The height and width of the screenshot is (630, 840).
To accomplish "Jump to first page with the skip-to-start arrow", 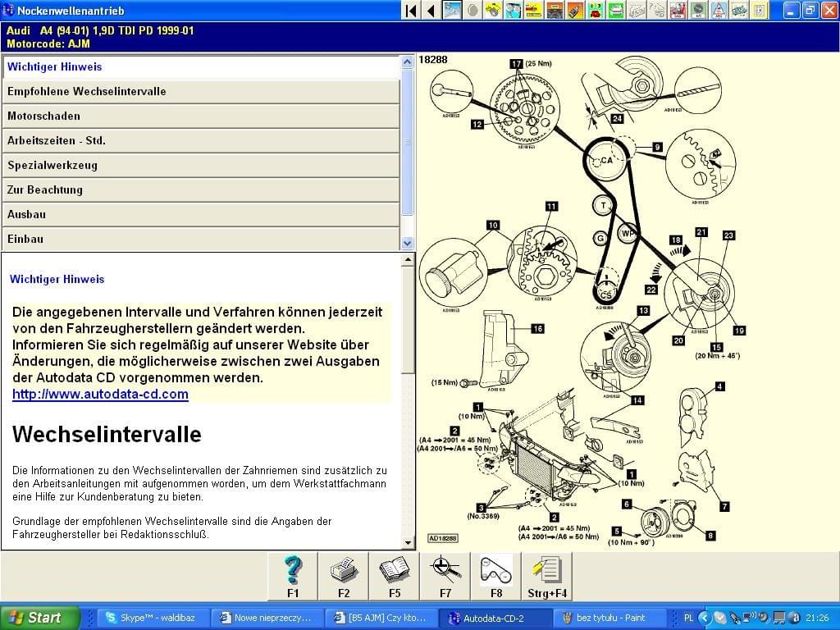I will 411,11.
